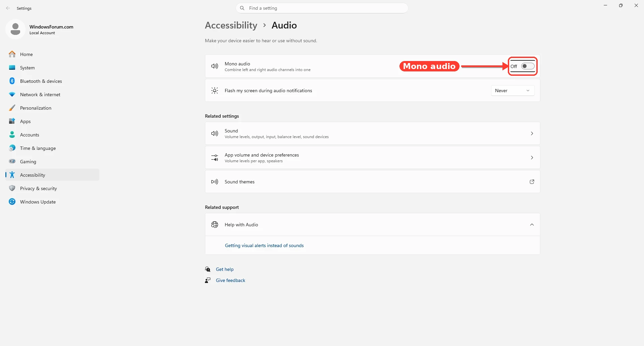Viewport: 644px width, 346px height.
Task: Click the Mono audio row icon
Action: (x=215, y=66)
